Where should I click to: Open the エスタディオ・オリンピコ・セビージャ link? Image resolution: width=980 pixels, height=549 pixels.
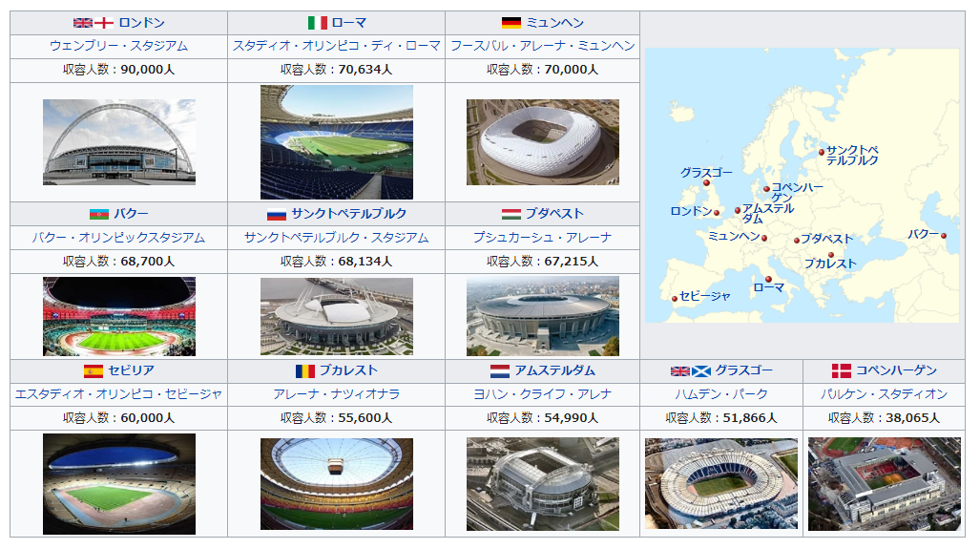pyautogui.click(x=118, y=394)
